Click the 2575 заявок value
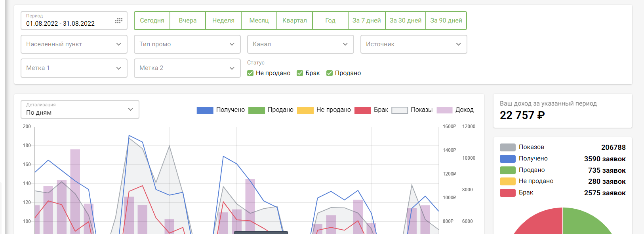This screenshot has width=644, height=234. point(605,193)
